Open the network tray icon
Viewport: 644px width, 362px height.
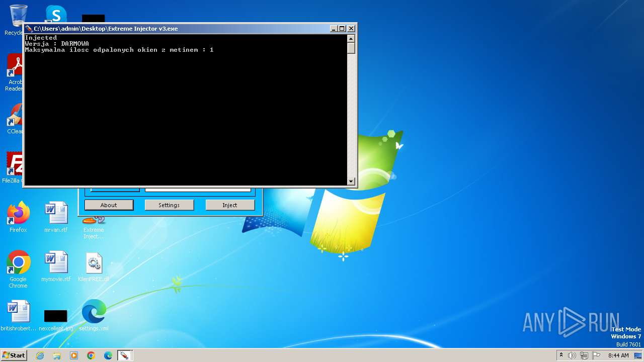pos(584,355)
